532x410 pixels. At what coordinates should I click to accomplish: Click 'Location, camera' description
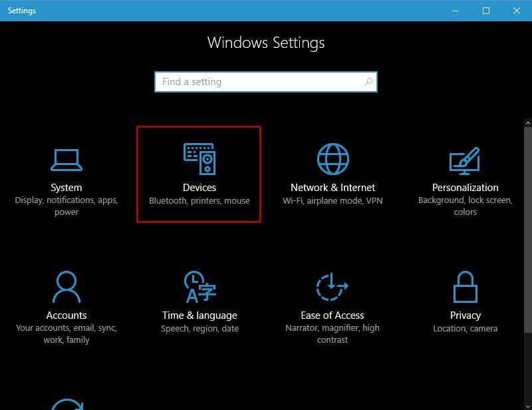[x=465, y=329]
